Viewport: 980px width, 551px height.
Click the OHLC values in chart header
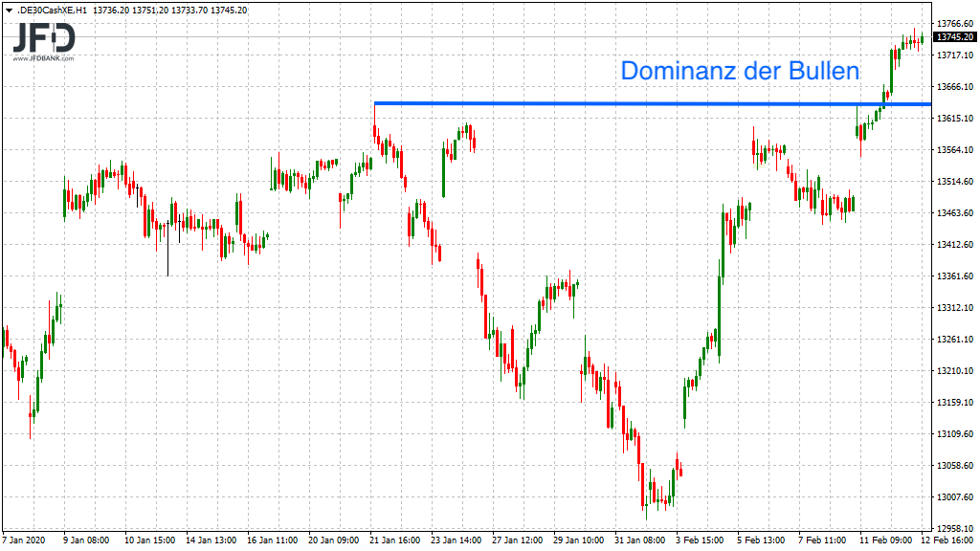pos(169,10)
